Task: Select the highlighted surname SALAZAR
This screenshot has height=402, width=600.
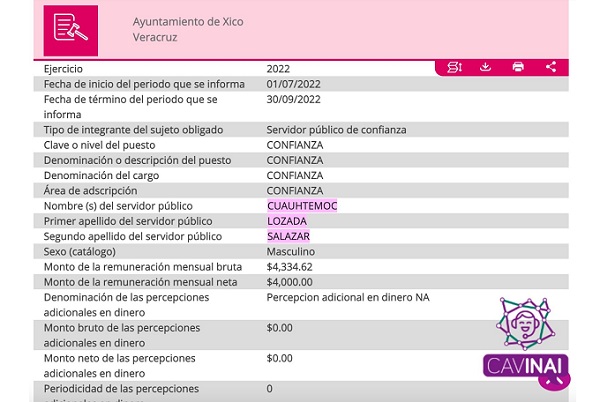Action: (x=289, y=236)
